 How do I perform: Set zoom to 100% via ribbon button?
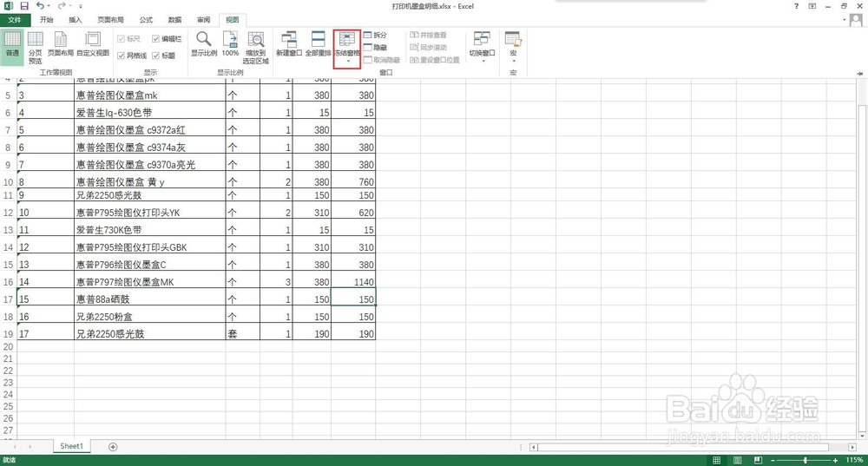tap(230, 44)
